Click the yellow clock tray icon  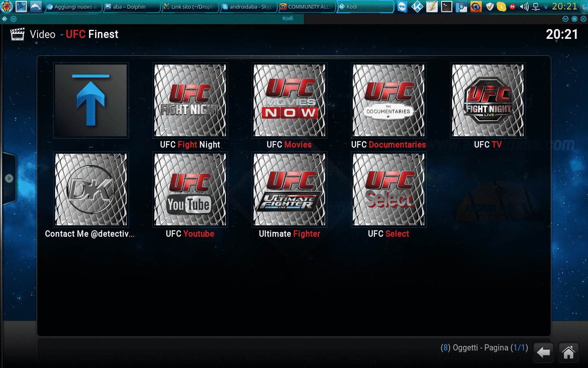501,7
